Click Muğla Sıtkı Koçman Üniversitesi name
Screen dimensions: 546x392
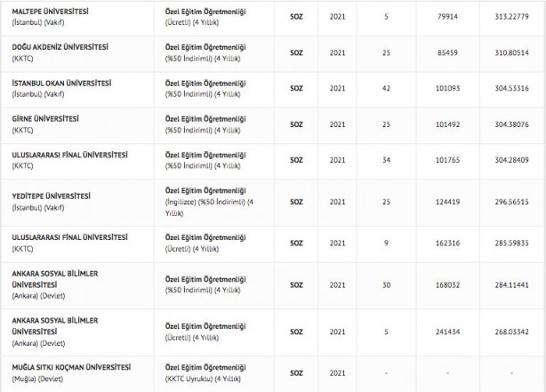point(70,366)
